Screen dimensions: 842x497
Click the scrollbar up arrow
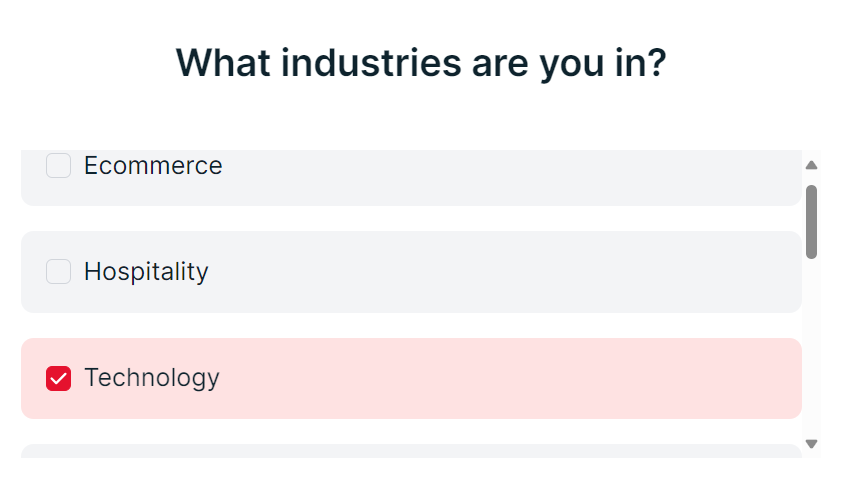click(812, 165)
